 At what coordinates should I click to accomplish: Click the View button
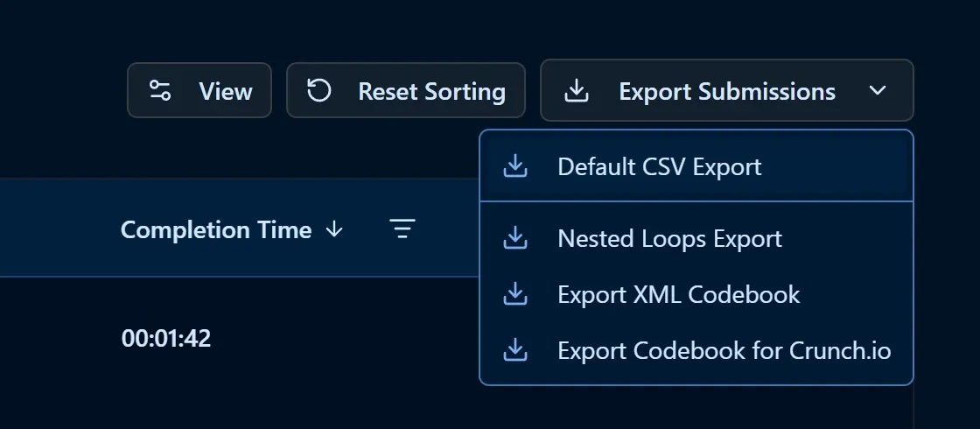pos(199,91)
